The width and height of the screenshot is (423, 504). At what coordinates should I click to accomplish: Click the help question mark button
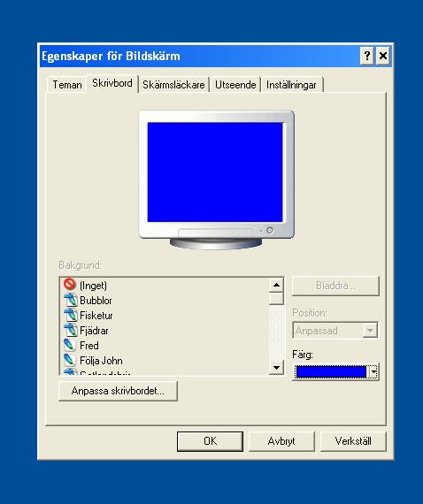tap(366, 56)
